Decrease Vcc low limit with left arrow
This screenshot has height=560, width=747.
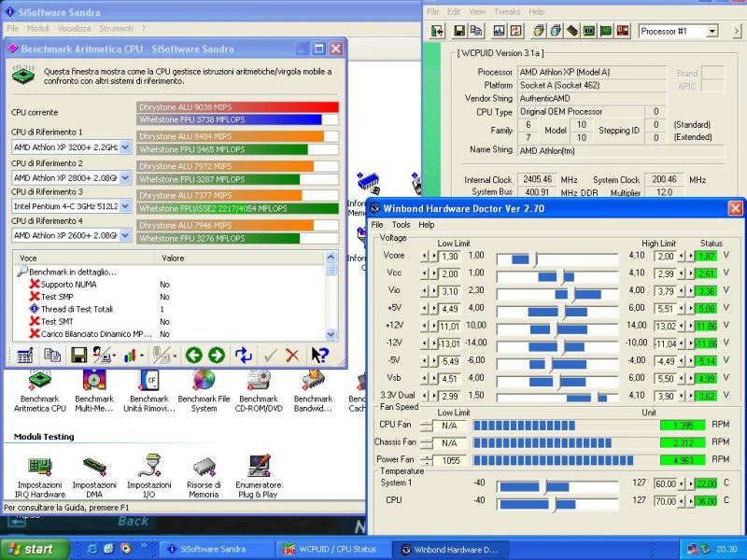(424, 273)
